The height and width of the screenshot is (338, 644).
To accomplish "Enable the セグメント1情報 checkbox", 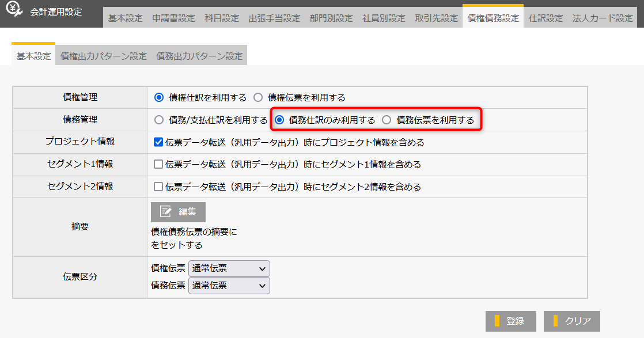I will 158,165.
